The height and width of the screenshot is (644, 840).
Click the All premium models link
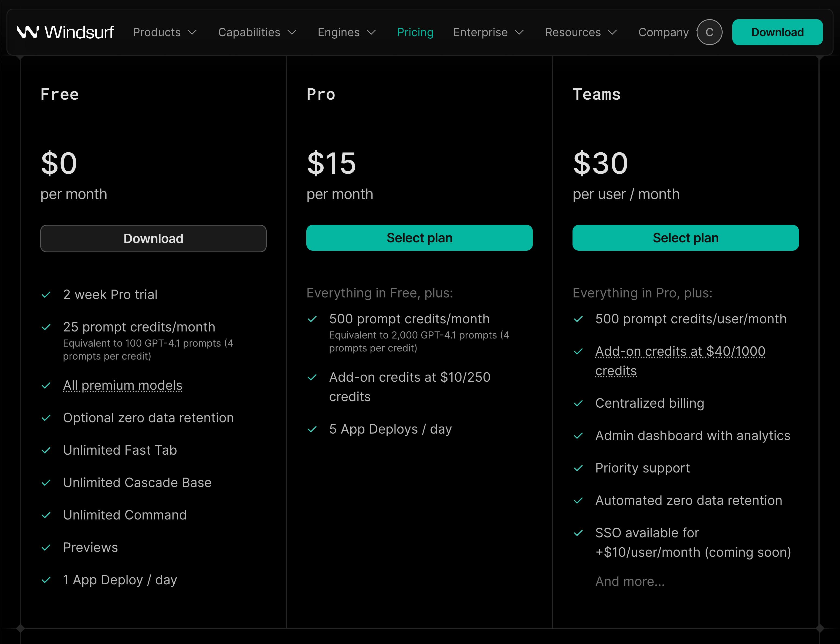coord(123,385)
